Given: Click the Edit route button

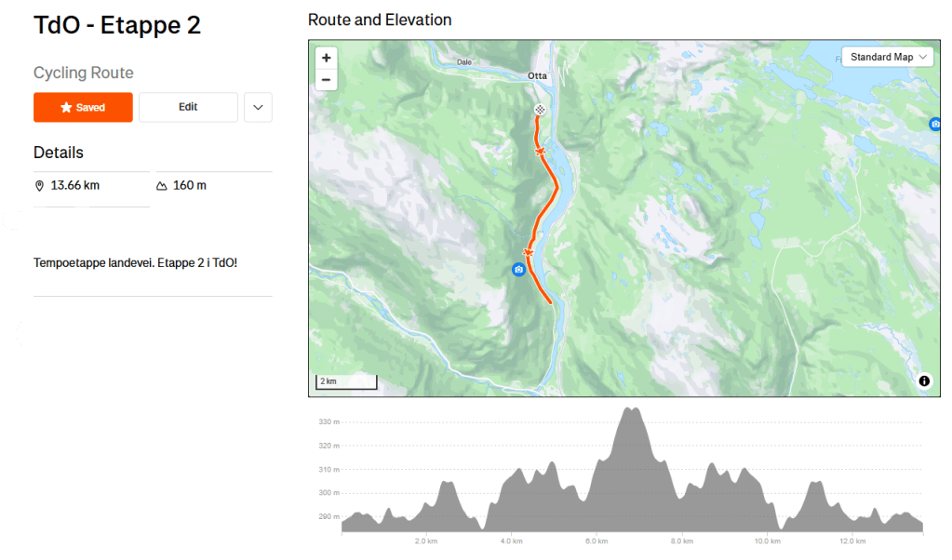Looking at the screenshot, I should point(188,107).
